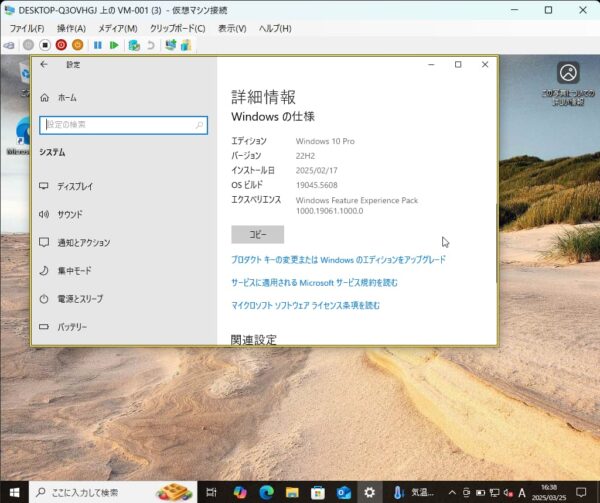
Task: Pause the virtual machine
Action: (x=98, y=45)
